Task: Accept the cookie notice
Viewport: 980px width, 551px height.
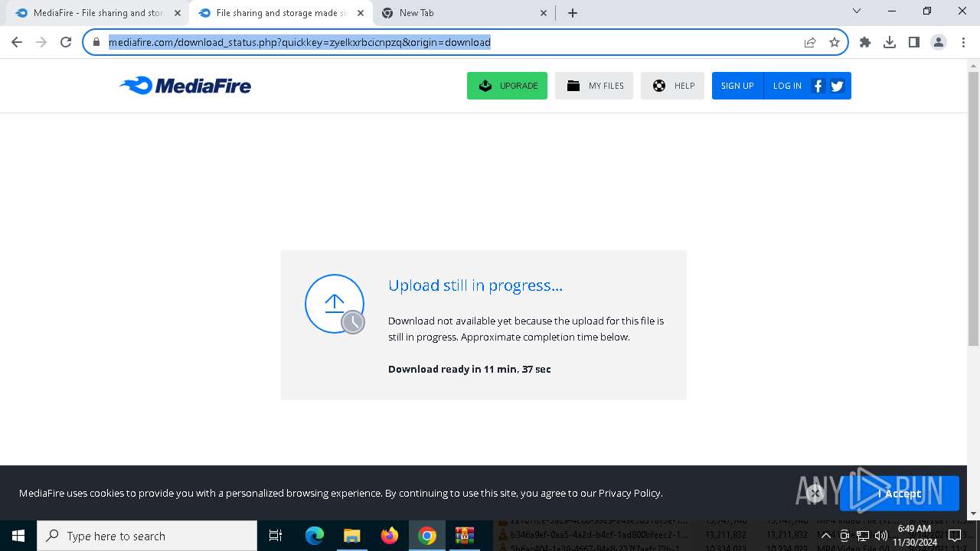Action: tap(900, 494)
